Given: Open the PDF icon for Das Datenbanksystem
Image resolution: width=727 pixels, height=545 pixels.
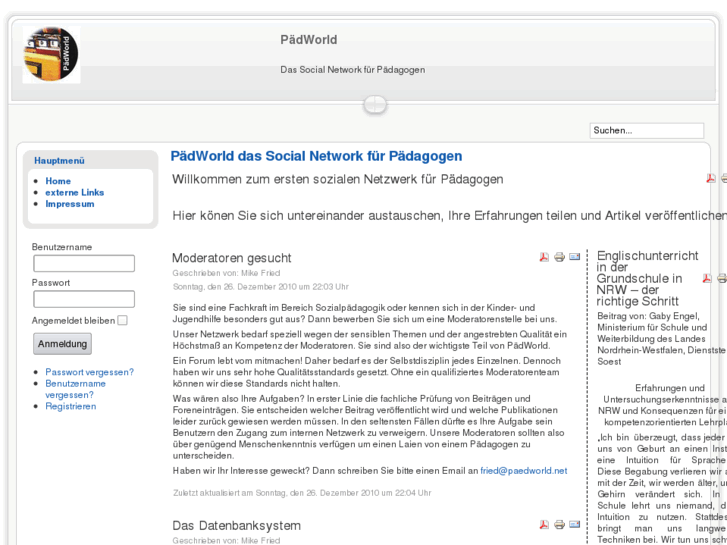Looking at the screenshot, I should 544,525.
